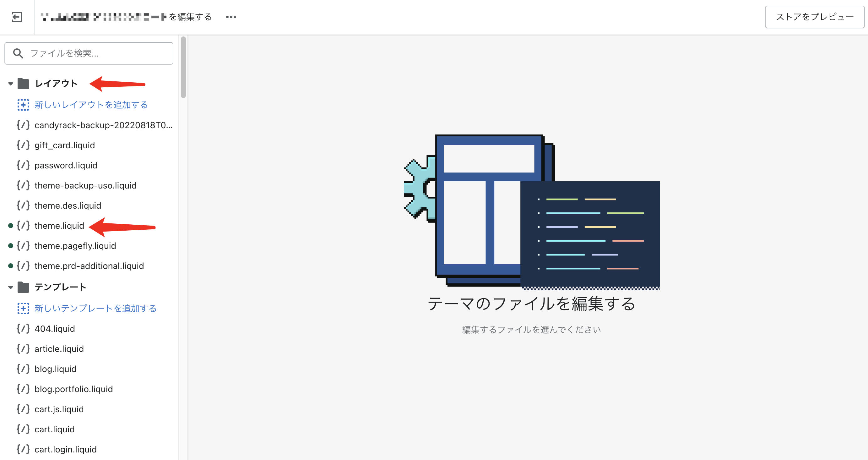868x460 pixels.
Task: Preview the store with ストアをプレビュー button
Action: pyautogui.click(x=814, y=17)
